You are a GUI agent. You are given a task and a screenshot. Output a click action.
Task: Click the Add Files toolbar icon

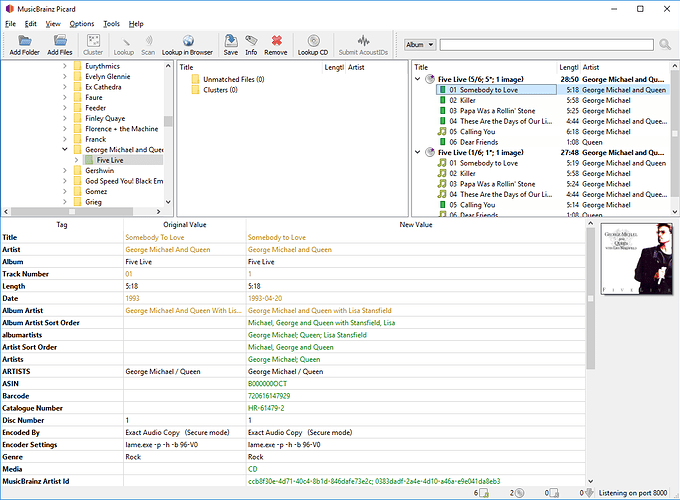(x=60, y=41)
